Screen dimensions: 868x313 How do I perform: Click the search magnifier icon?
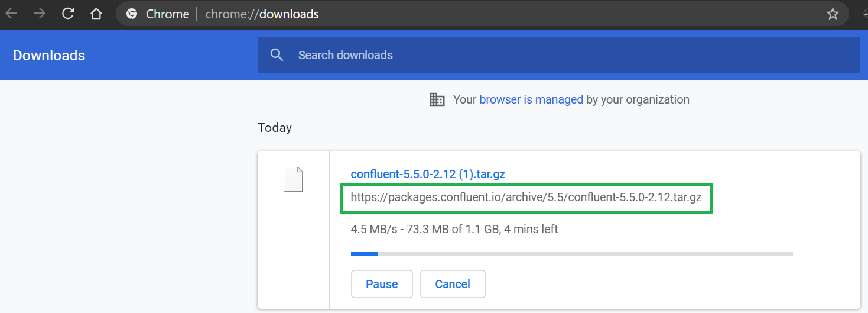coord(277,55)
